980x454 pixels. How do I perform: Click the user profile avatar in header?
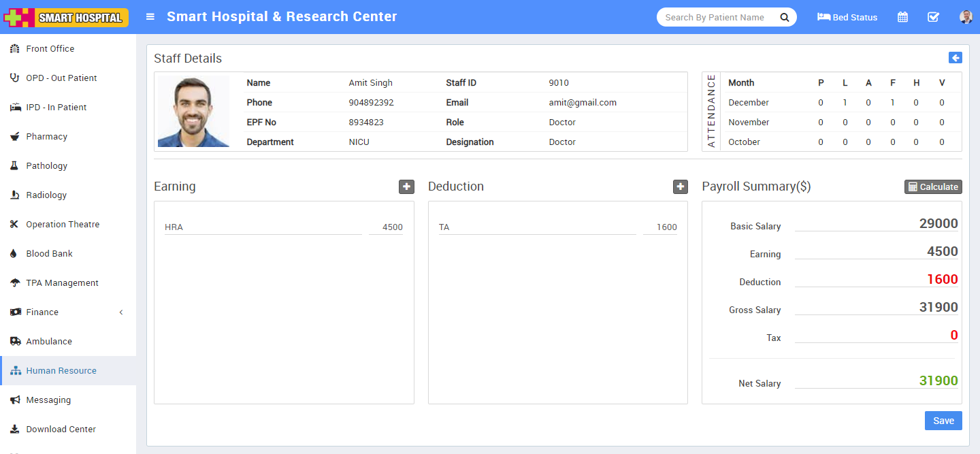(x=966, y=17)
